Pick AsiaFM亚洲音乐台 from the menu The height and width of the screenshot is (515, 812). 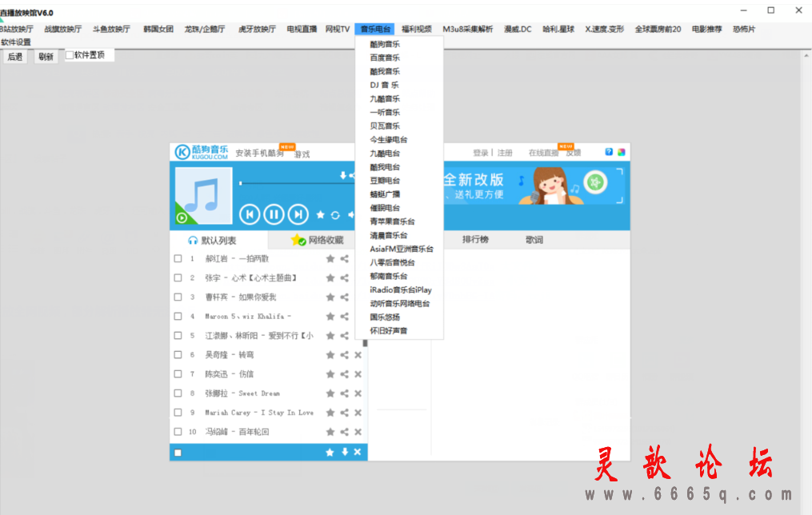pyautogui.click(x=402, y=249)
